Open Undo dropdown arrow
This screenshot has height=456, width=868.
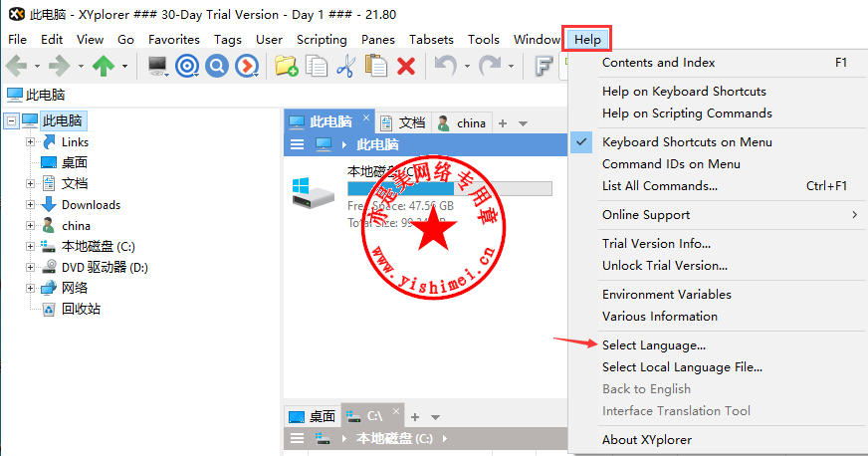(467, 67)
